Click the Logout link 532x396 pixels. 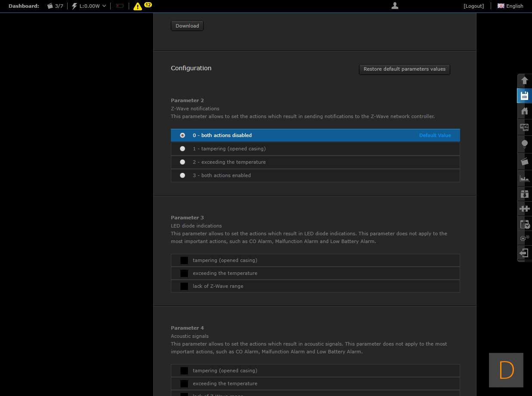tap(473, 6)
